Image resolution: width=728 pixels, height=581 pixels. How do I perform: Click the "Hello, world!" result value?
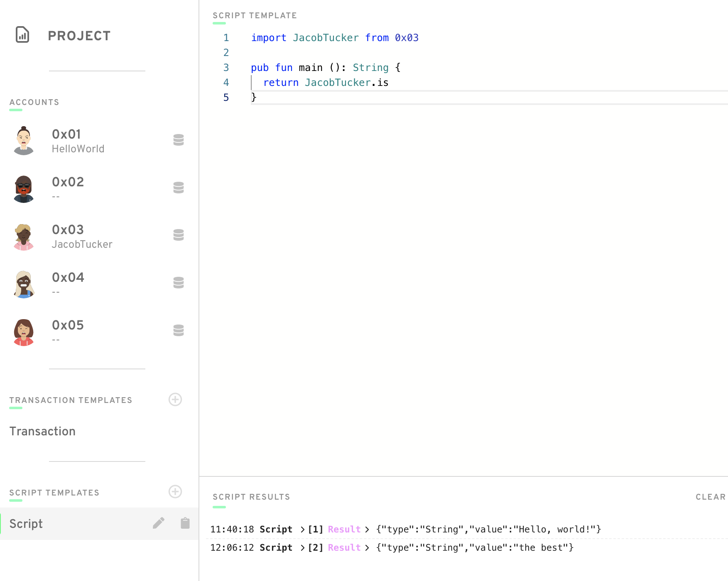(x=488, y=530)
